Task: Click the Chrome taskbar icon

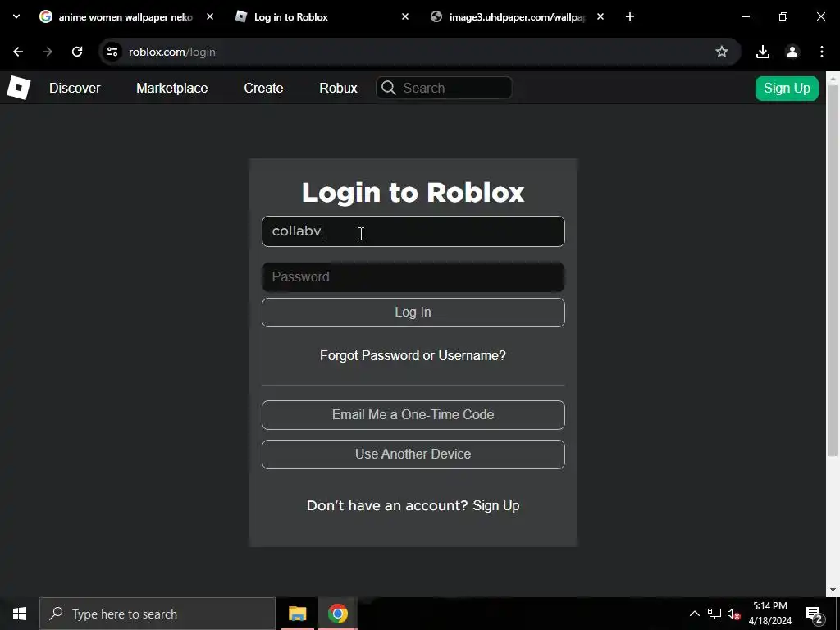Action: click(337, 614)
